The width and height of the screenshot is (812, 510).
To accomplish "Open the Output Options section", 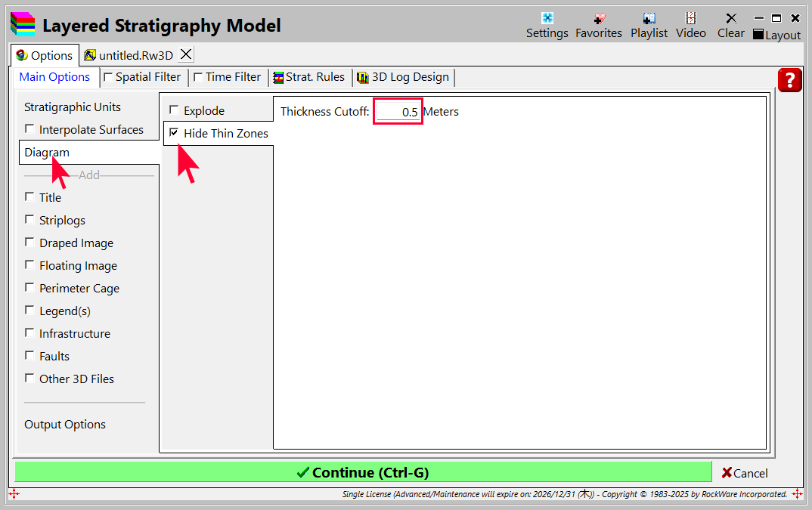I will click(x=65, y=425).
